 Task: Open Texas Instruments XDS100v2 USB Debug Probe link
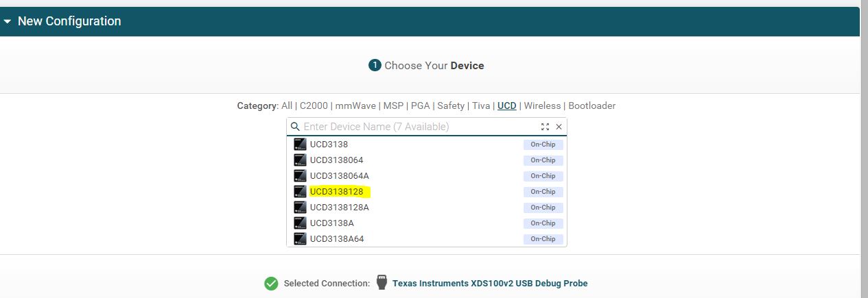tap(490, 284)
